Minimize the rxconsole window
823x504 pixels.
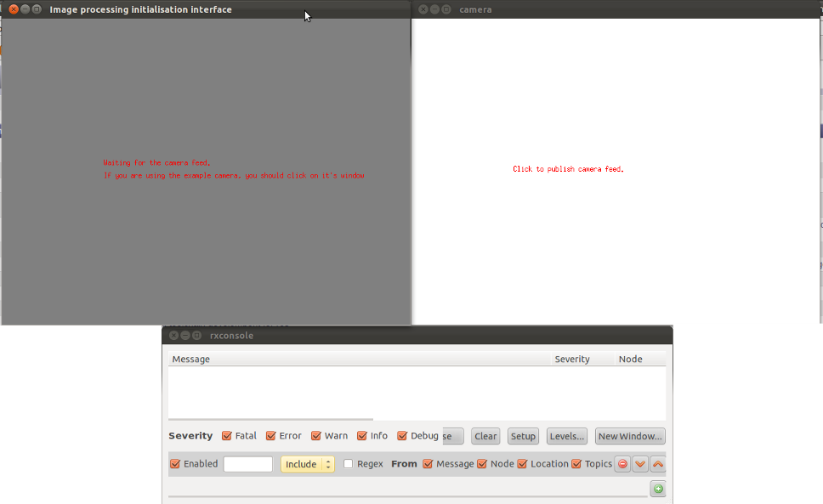(x=185, y=336)
